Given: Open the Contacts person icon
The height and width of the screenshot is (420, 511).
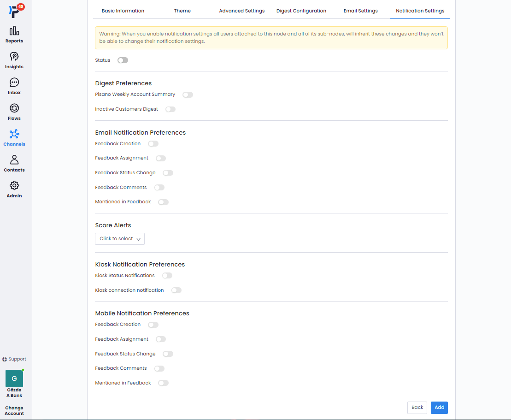Looking at the screenshot, I should click(14, 160).
